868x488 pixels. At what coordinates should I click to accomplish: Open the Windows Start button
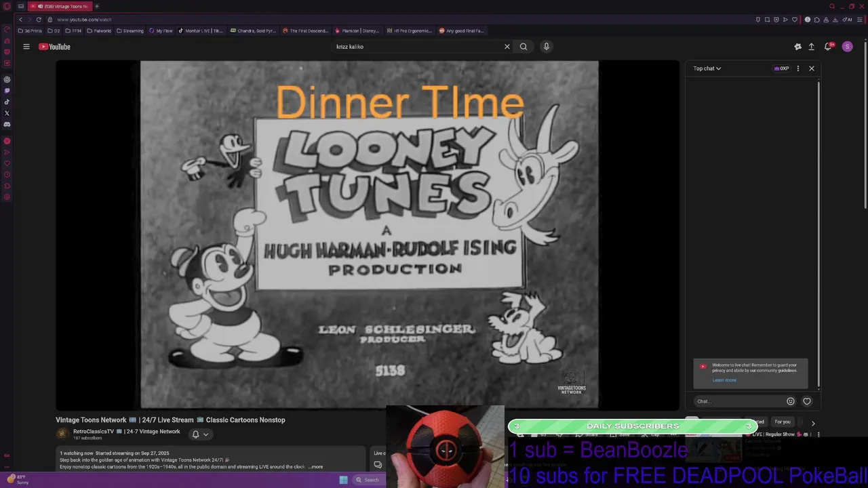[x=343, y=480]
